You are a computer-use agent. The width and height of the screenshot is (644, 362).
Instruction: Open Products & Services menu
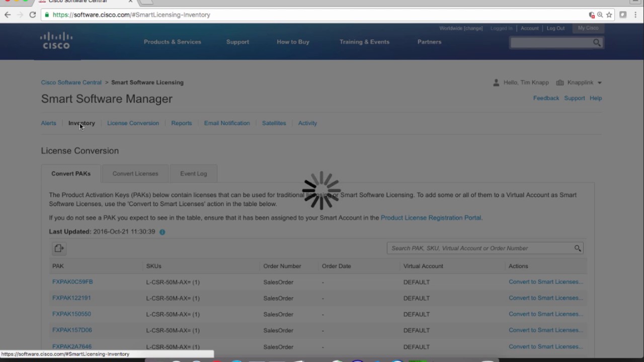coord(173,42)
